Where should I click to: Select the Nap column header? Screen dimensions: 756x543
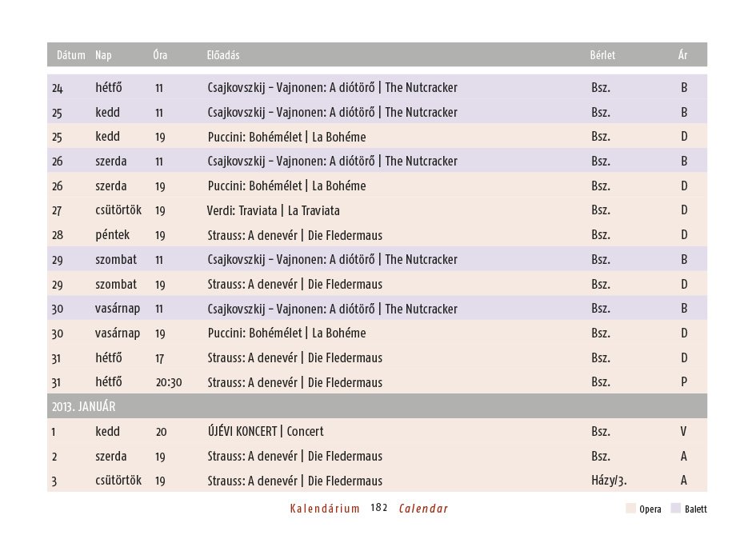coord(103,55)
